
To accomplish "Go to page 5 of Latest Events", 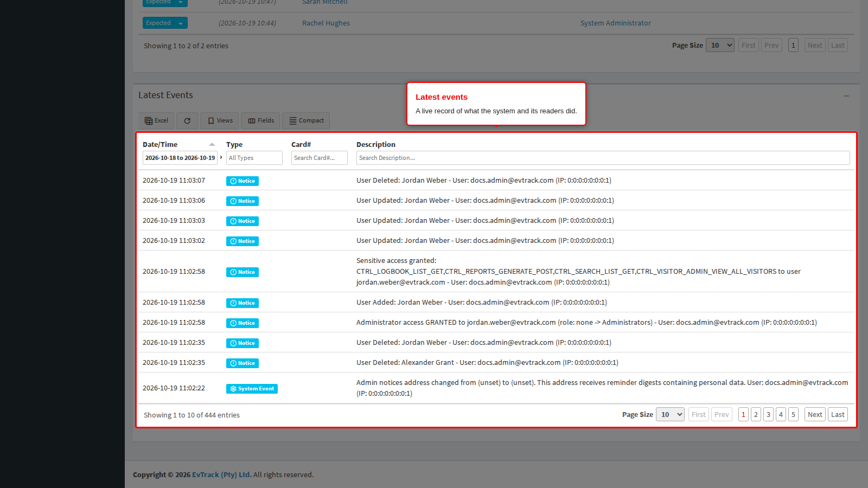I will [x=793, y=415].
